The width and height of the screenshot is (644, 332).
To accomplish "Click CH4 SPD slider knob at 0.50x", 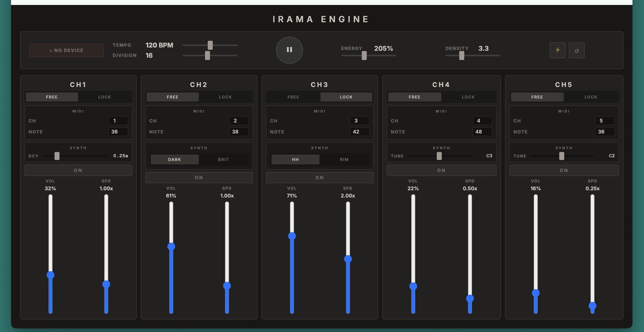I will point(470,299).
